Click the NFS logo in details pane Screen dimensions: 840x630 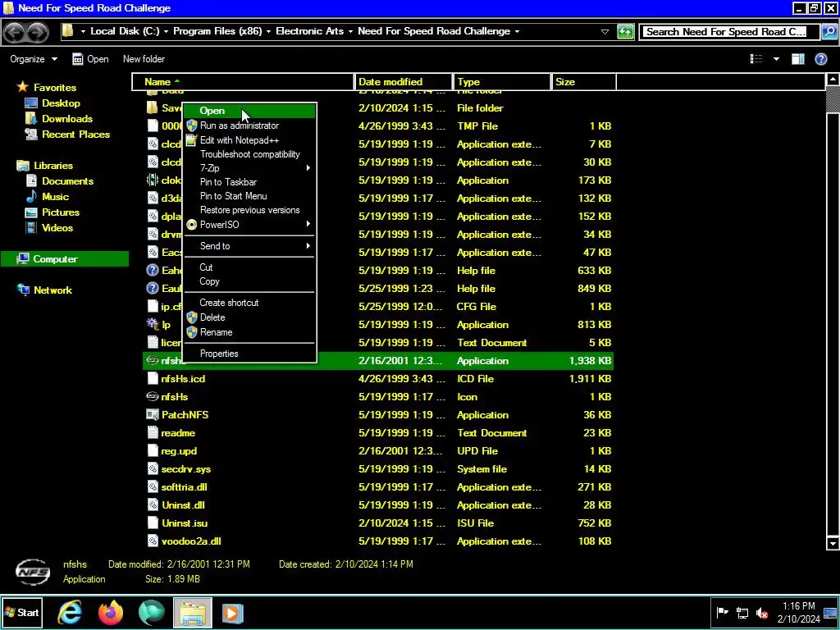pos(33,572)
